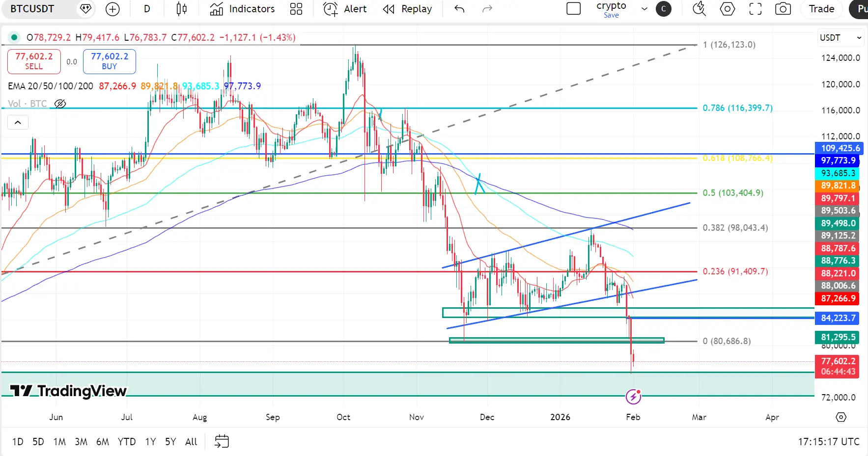Click the 81,295.5 green price label

[838, 337]
